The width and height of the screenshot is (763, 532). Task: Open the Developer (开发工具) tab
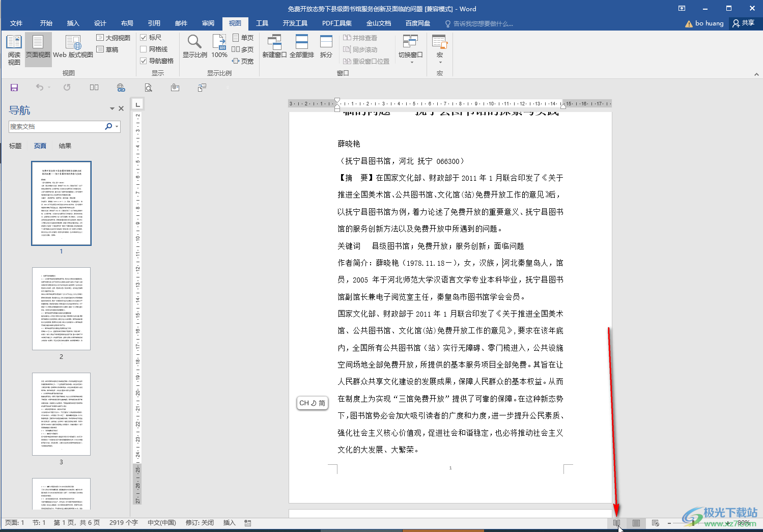(295, 23)
